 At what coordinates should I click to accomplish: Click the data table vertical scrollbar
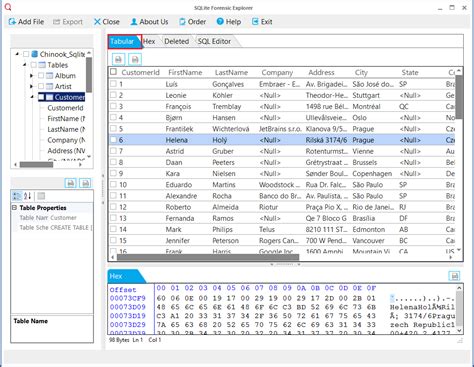click(459, 97)
